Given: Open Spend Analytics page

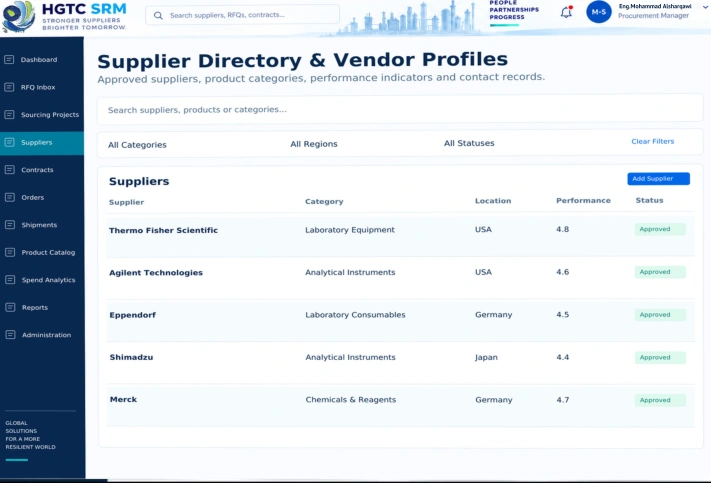Looking at the screenshot, I should (49, 280).
